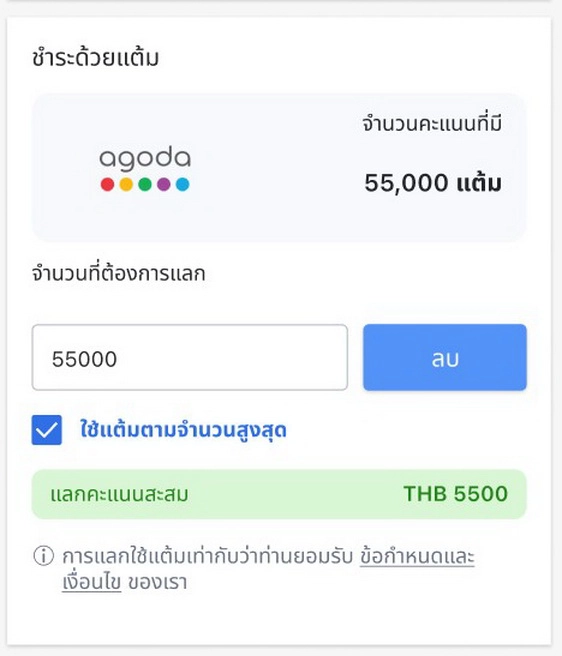Click the ใช้แต้มตามจำนวนสูงสุด label text
The width and height of the screenshot is (562, 656).
(x=183, y=430)
